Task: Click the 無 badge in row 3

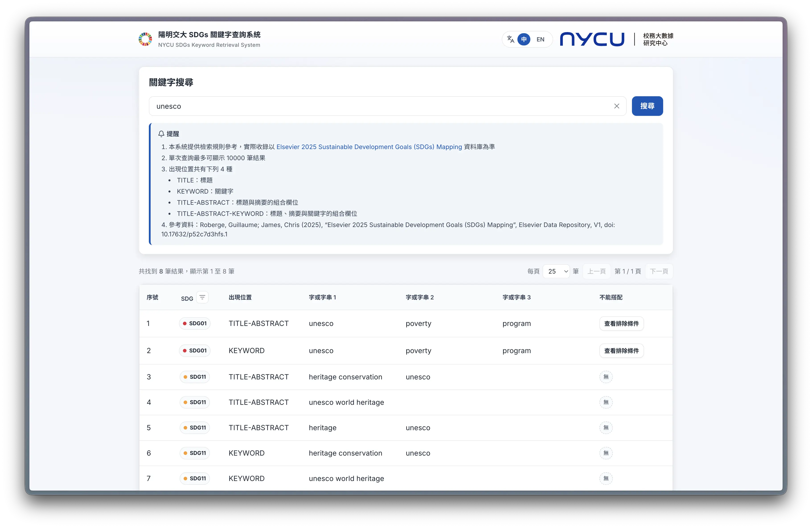Action: [606, 377]
